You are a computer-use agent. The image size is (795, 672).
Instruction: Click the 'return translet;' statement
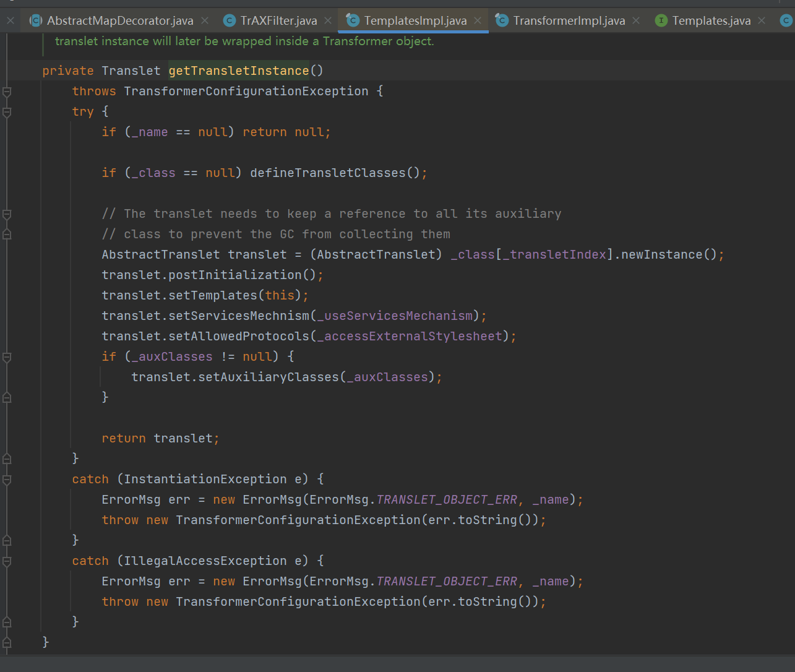161,438
